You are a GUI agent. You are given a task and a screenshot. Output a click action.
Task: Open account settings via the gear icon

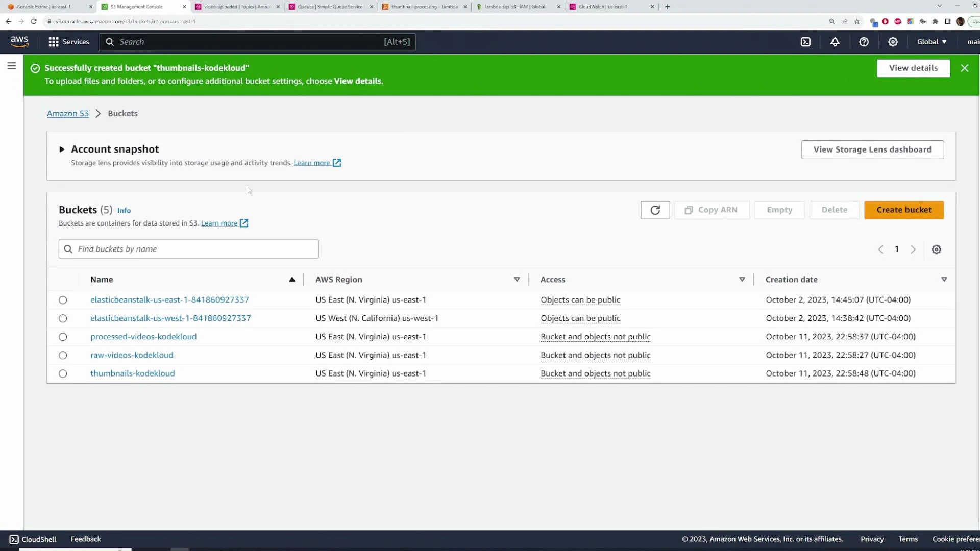coord(893,42)
